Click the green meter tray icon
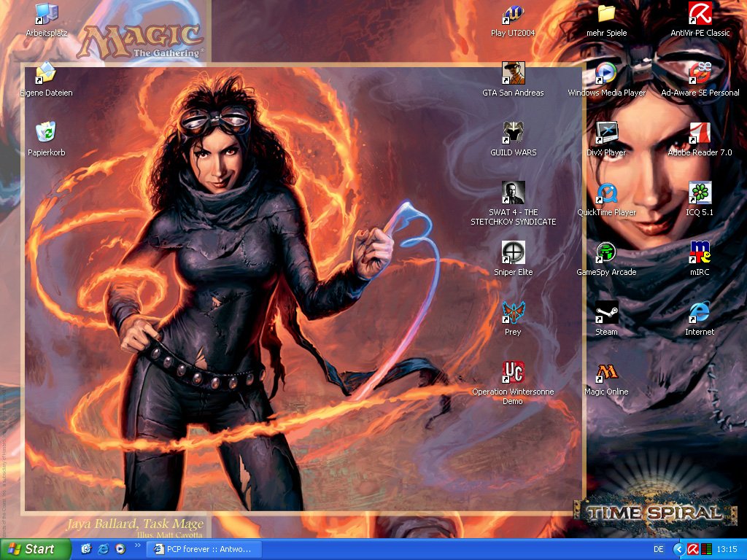747x560 pixels. click(706, 549)
